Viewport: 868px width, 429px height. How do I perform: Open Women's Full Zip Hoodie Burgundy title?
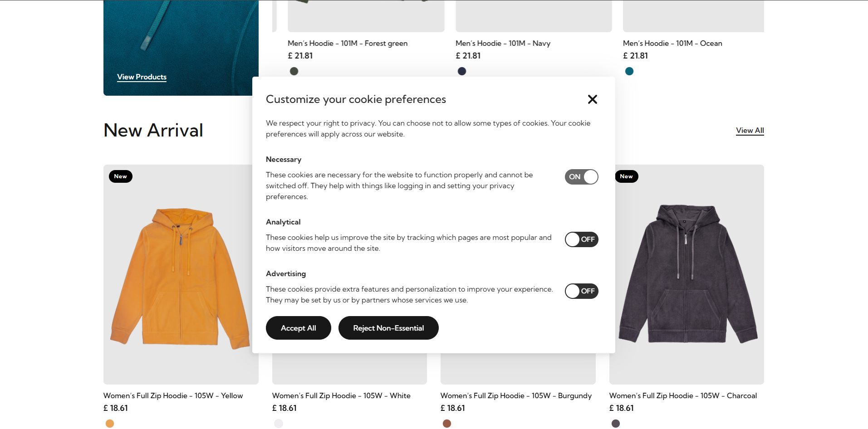[x=516, y=396]
